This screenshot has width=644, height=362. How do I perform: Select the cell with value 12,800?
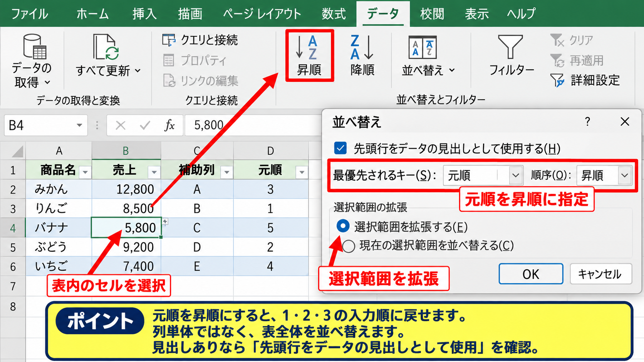(126, 189)
